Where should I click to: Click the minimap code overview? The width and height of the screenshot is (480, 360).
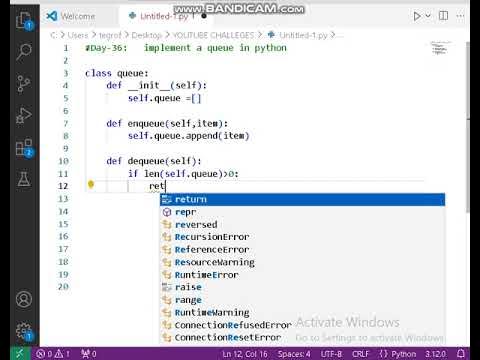pos(440,48)
